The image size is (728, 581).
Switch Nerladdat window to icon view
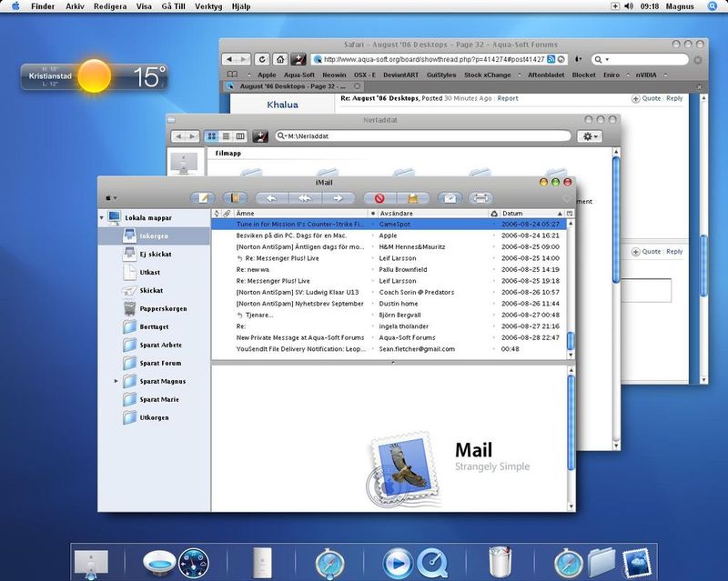(x=212, y=136)
